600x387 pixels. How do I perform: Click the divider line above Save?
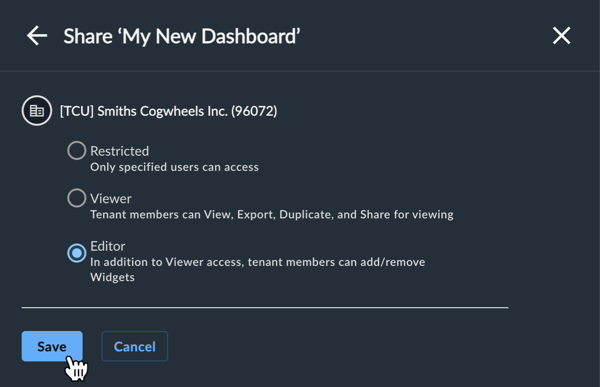click(x=265, y=307)
